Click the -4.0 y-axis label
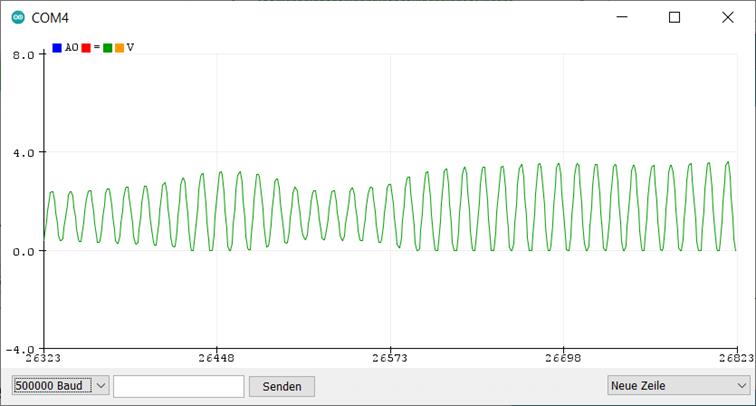The width and height of the screenshot is (756, 406). click(21, 349)
